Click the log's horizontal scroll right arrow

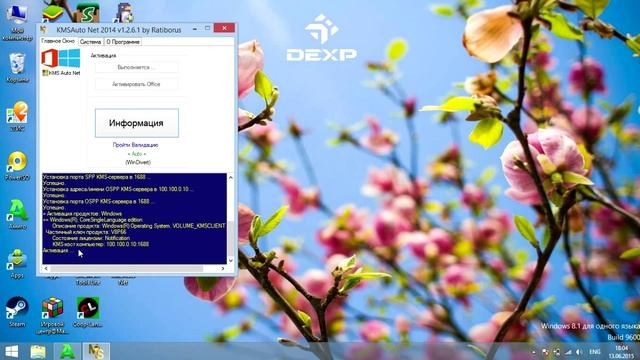point(223,269)
